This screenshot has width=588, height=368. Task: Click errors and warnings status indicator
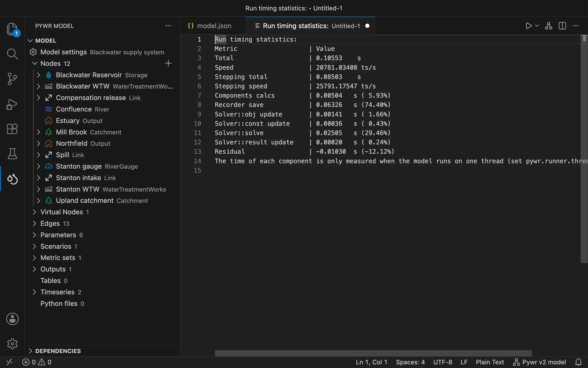point(37,362)
